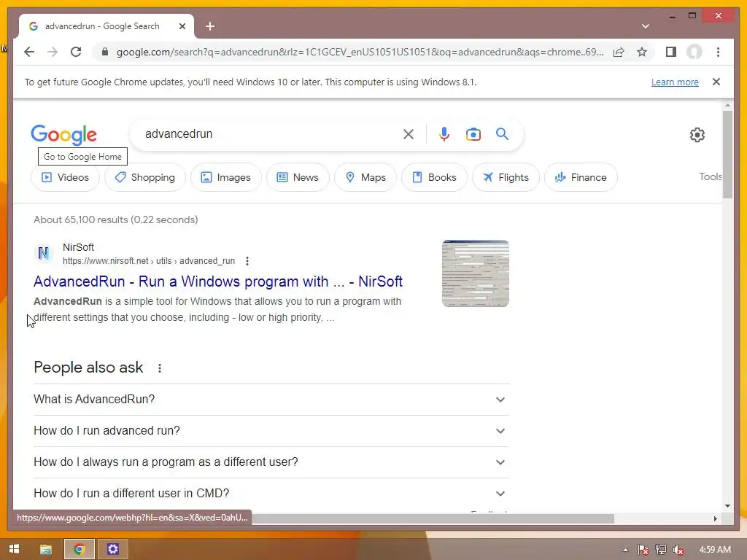747x560 pixels.
Task: Expand 'always run a program as different user'
Action: click(x=271, y=462)
